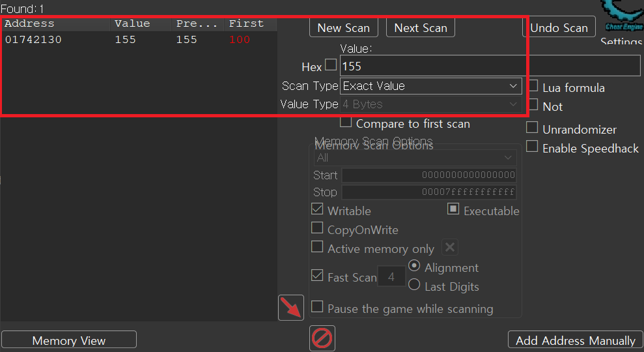Enable Compare to first scan
Image resolution: width=644 pixels, height=352 pixels.
point(346,122)
